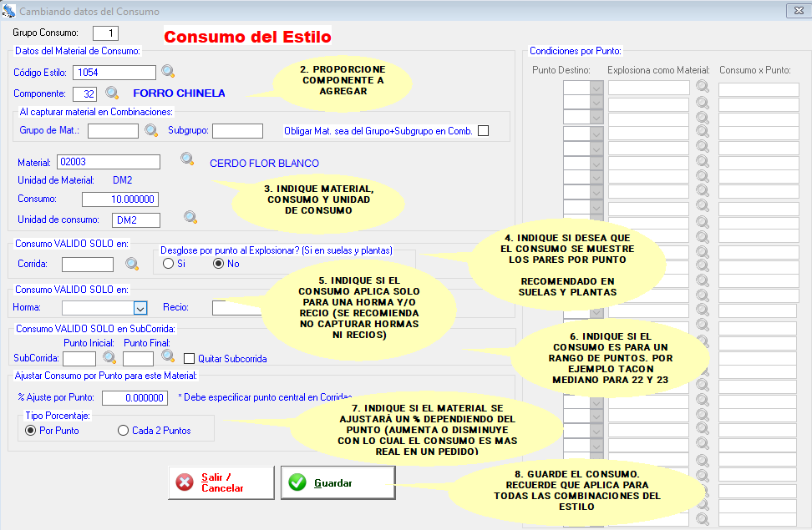
Task: Open second Punto Destino dropdown
Action: (596, 103)
